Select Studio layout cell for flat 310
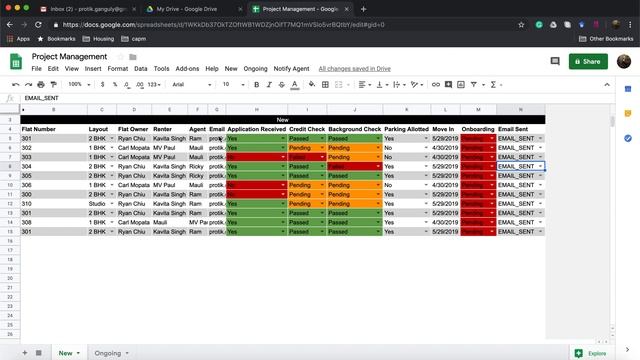Image resolution: width=640 pixels, height=360 pixels. coord(102,204)
